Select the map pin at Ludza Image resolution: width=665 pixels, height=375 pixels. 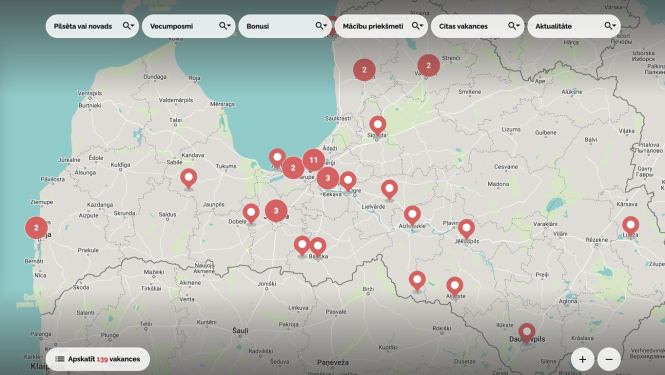tap(631, 226)
